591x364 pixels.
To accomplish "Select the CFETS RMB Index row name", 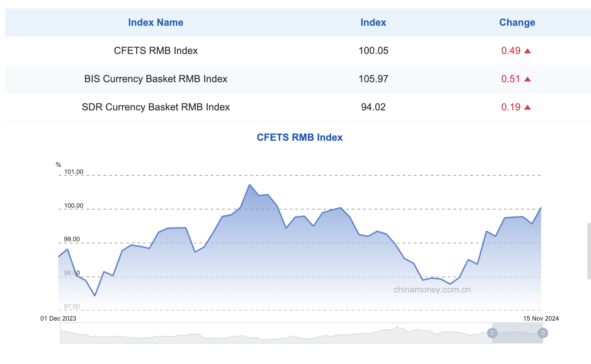I will click(x=156, y=51).
